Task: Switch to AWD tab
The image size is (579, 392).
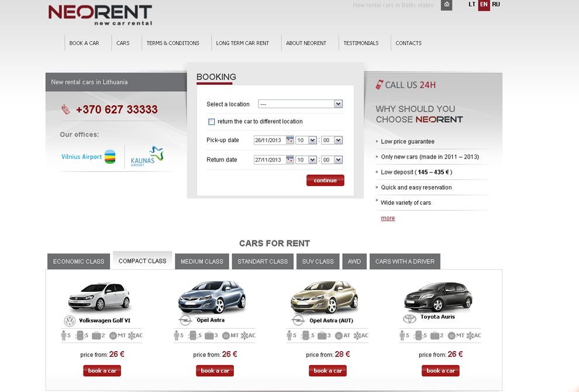Action: (x=354, y=261)
